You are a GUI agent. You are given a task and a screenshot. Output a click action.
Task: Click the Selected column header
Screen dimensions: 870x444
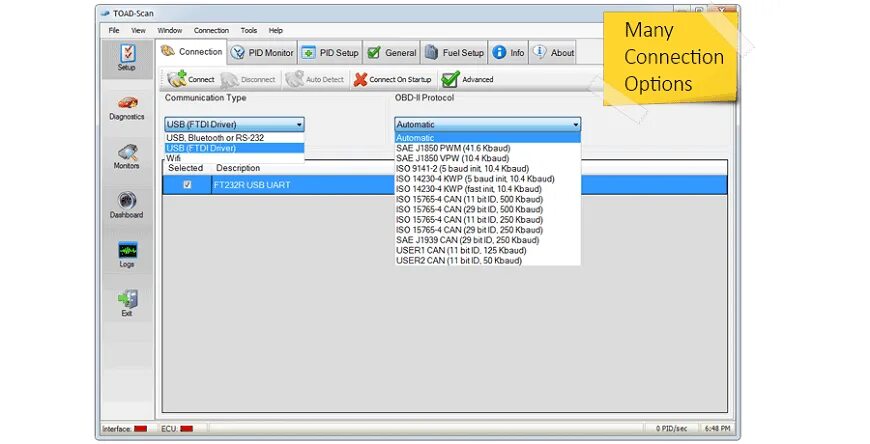pos(186,168)
